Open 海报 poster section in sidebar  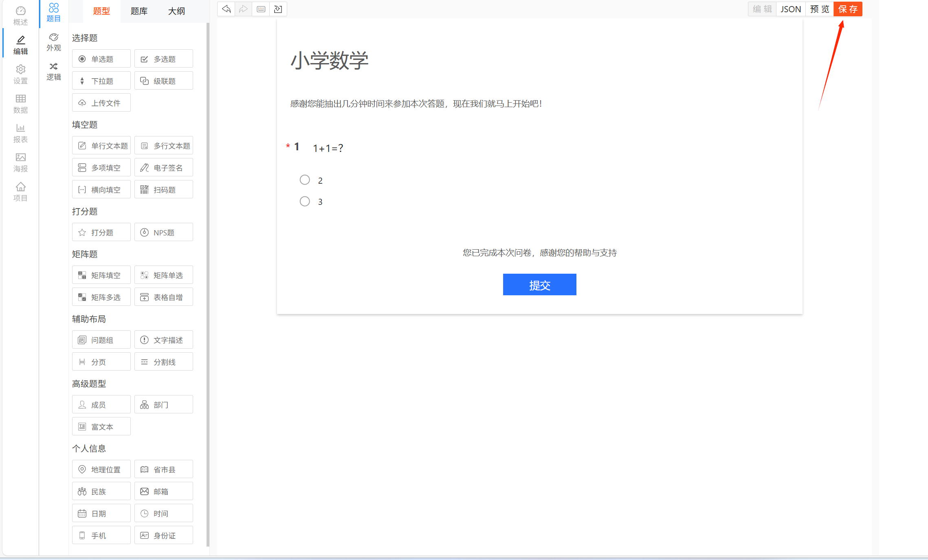point(20,162)
